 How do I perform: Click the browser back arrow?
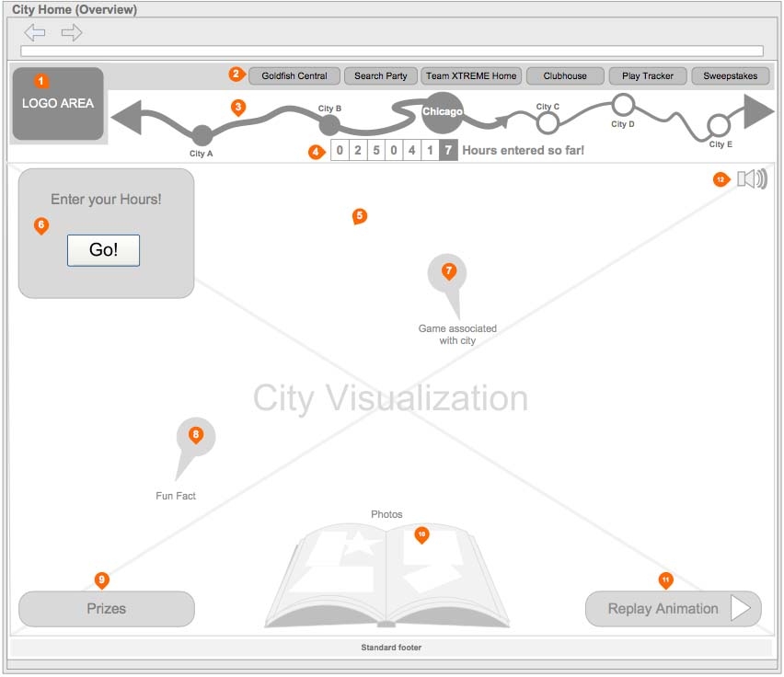[x=34, y=33]
